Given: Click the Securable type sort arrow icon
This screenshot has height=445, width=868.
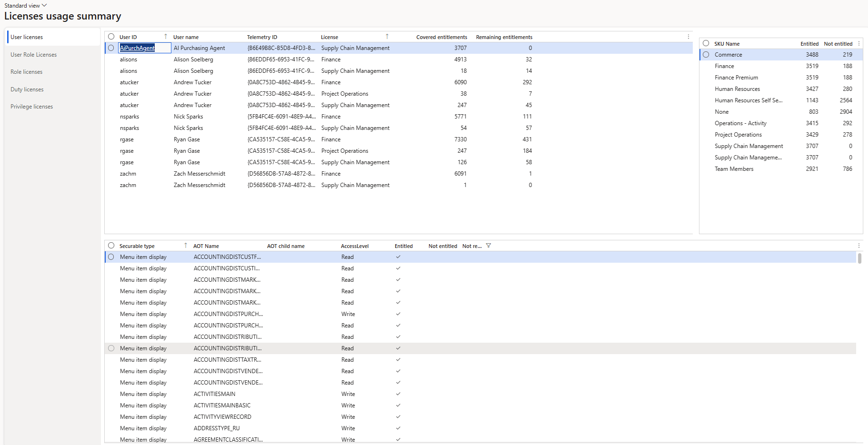Looking at the screenshot, I should [x=186, y=246].
